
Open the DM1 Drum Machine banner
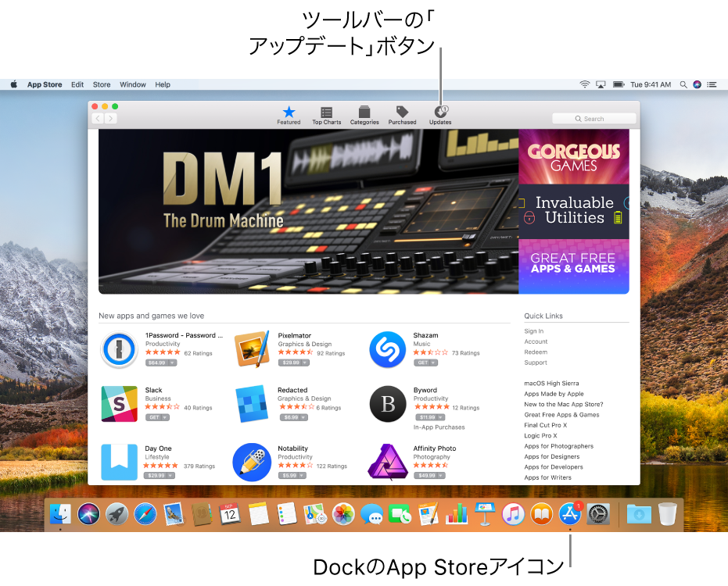pyautogui.click(x=308, y=212)
